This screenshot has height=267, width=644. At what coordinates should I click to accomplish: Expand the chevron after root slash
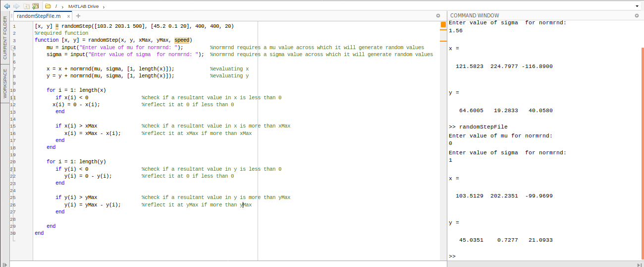click(63, 6)
